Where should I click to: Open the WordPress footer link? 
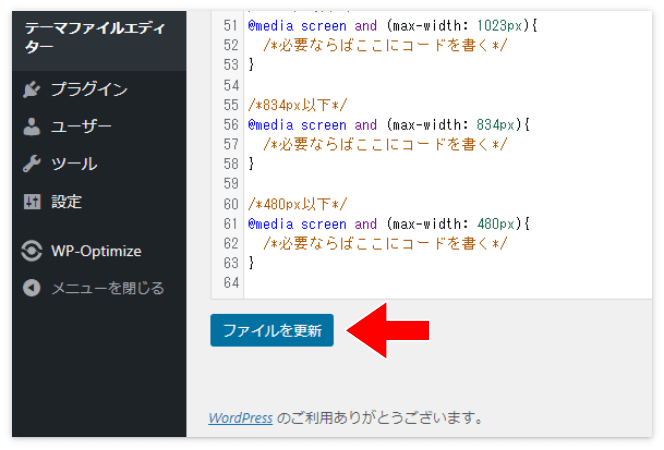point(240,418)
